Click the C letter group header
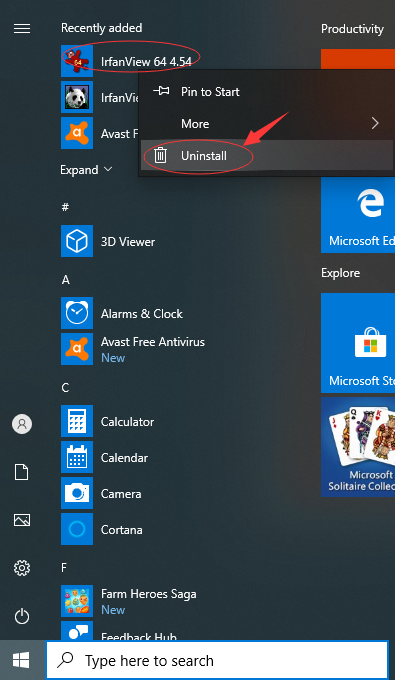The image size is (395, 680). click(65, 388)
